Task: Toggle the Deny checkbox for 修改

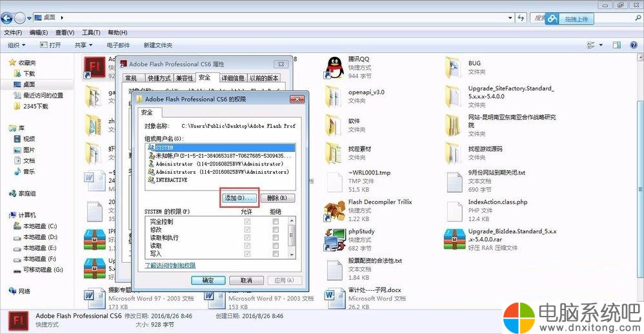Action: [x=276, y=229]
